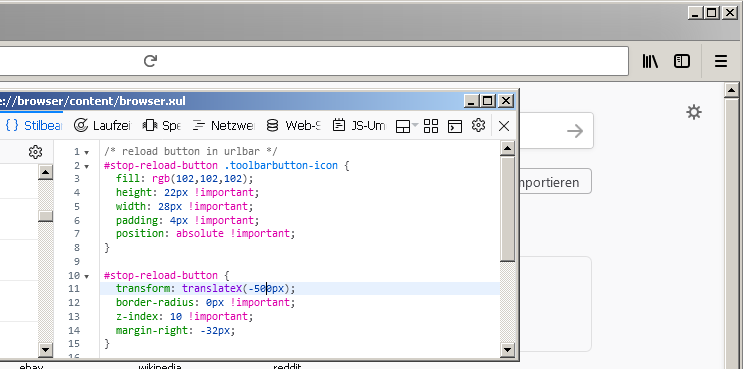Click the code editor scrollbar down arrow
743x369 pixels.
click(507, 350)
